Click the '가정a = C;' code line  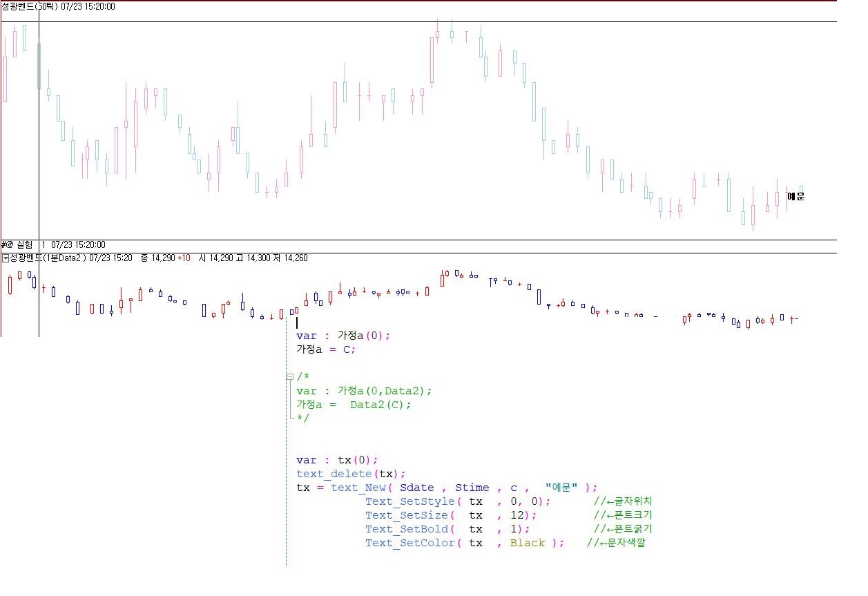(326, 349)
